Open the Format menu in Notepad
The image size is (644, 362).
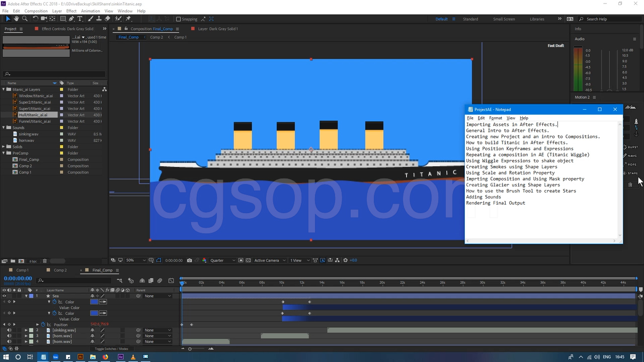pyautogui.click(x=496, y=118)
